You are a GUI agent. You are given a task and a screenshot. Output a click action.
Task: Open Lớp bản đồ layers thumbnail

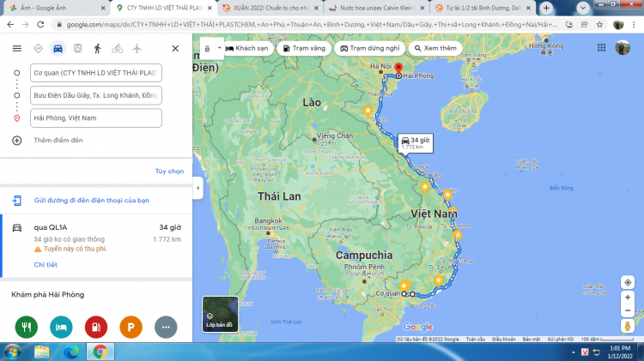tap(220, 314)
